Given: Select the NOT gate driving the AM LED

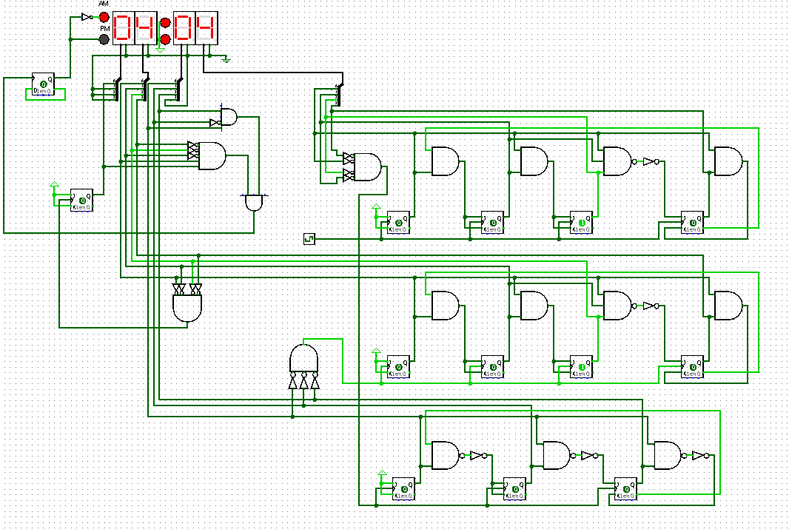Looking at the screenshot, I should pyautogui.click(x=84, y=16).
